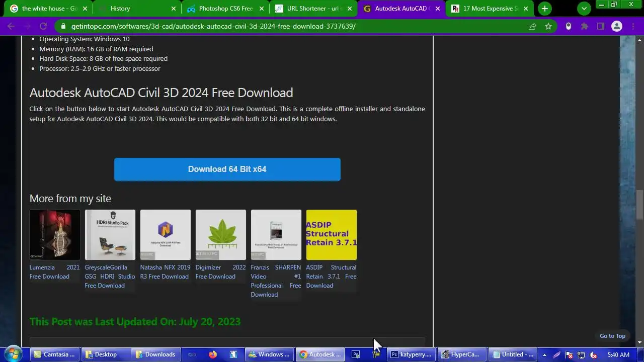Go back using the browser back arrow

11,26
